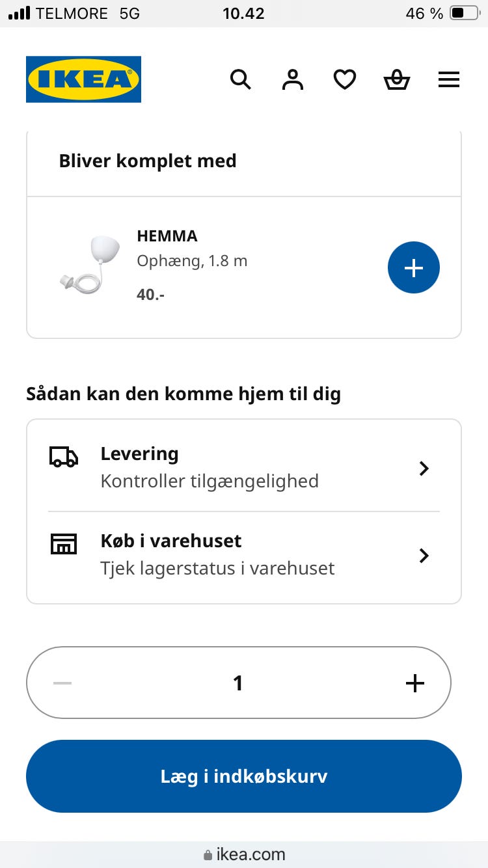Increase quantity with plus button
The width and height of the screenshot is (488, 868).
coord(414,683)
